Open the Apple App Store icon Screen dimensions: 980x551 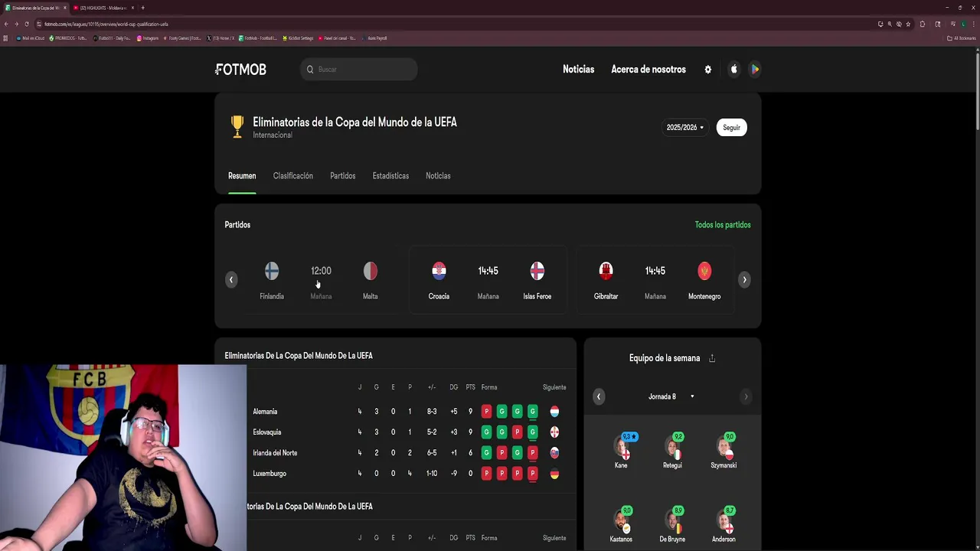click(733, 70)
